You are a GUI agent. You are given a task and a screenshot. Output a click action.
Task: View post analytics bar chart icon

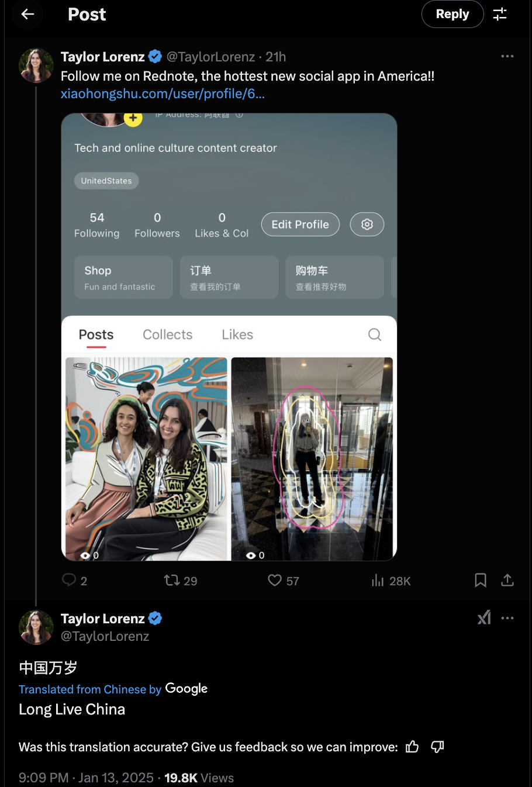[x=378, y=580]
